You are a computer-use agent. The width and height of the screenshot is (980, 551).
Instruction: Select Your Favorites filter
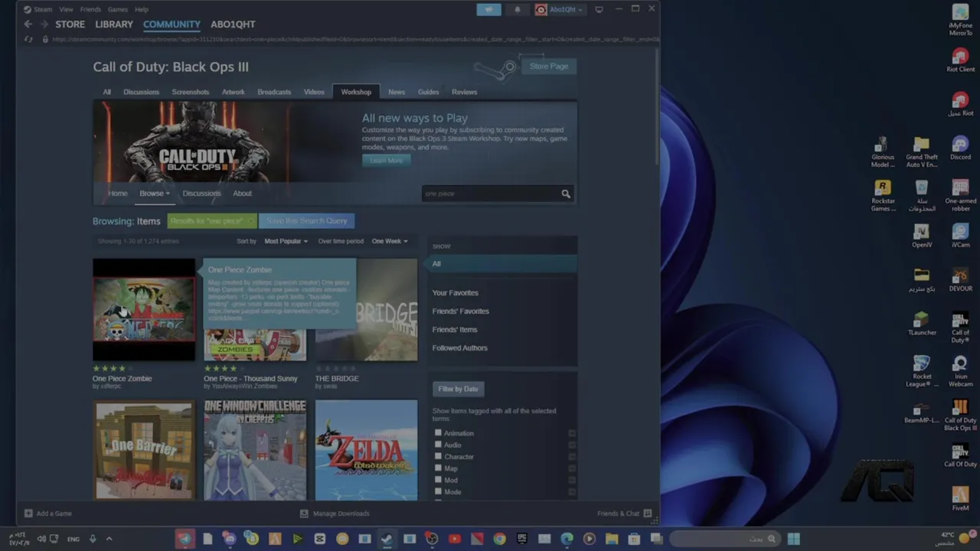(x=455, y=293)
